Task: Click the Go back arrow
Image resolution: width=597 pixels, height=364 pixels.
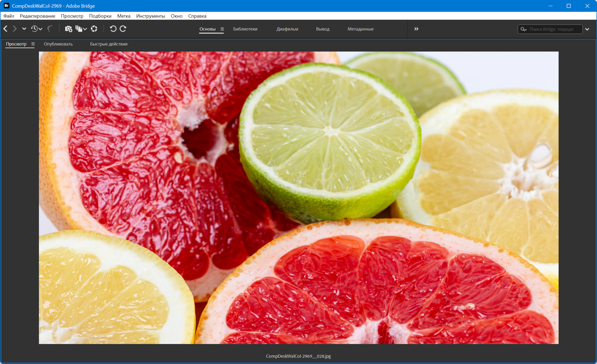Action: [x=6, y=29]
